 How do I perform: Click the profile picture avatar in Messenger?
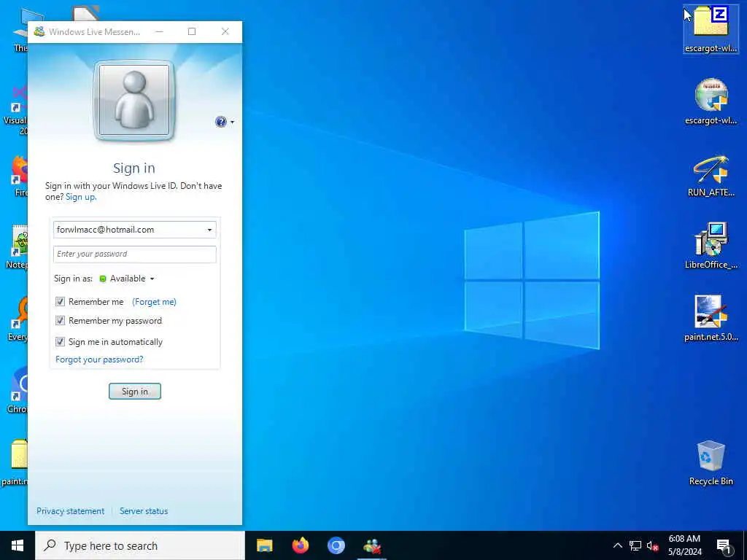click(134, 101)
